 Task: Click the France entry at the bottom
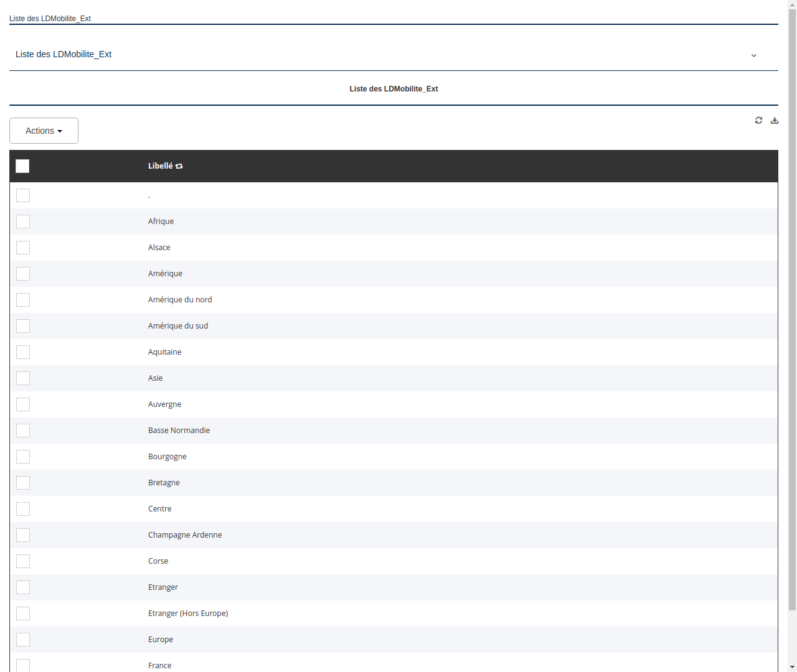click(159, 665)
